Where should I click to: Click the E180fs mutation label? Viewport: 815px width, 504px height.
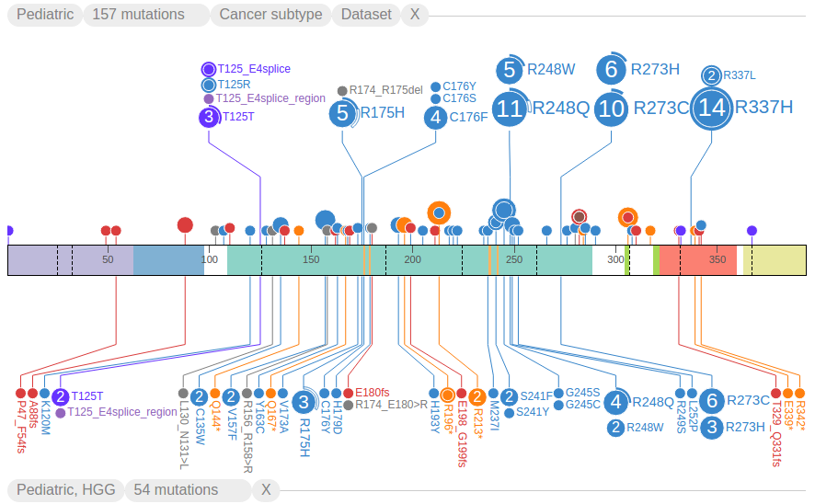[373, 393]
